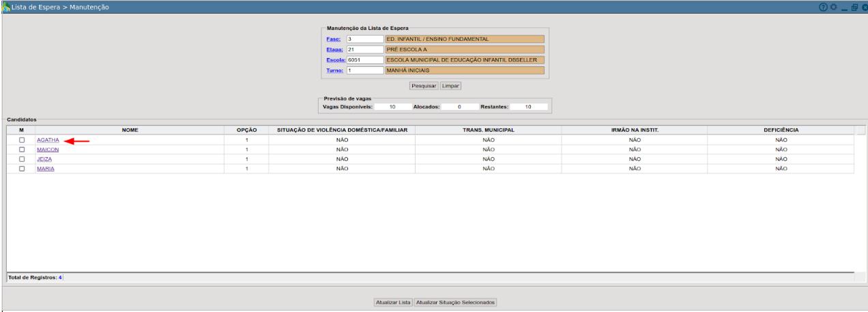Select the checkbox next to JEIZA
This screenshot has width=868, height=312.
coord(22,159)
